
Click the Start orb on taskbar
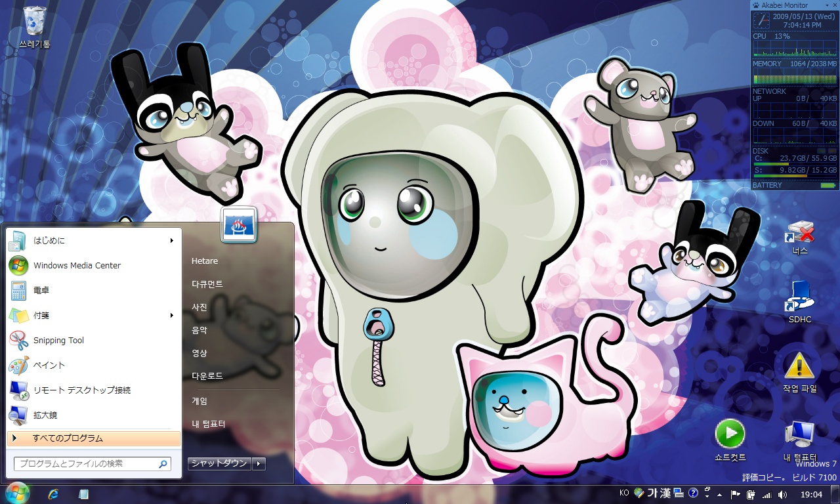(x=18, y=493)
